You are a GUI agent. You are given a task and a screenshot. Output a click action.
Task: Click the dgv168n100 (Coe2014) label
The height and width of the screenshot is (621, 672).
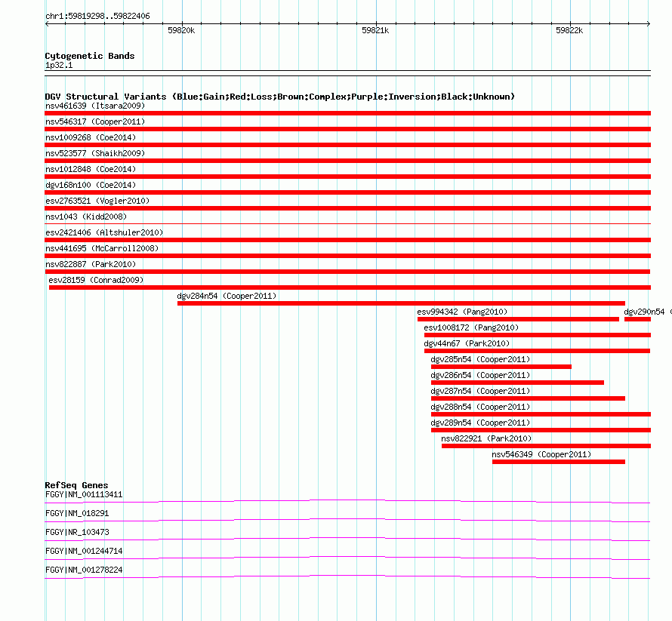(x=91, y=185)
